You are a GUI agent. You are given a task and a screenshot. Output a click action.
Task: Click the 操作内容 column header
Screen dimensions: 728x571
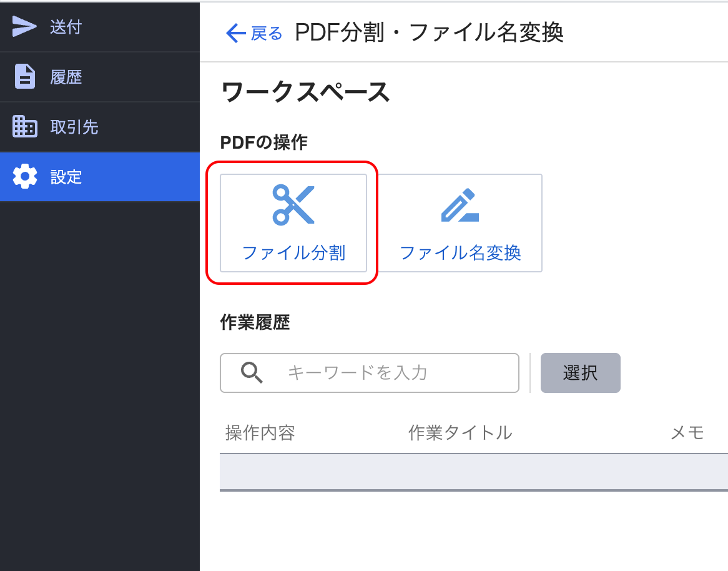point(260,432)
